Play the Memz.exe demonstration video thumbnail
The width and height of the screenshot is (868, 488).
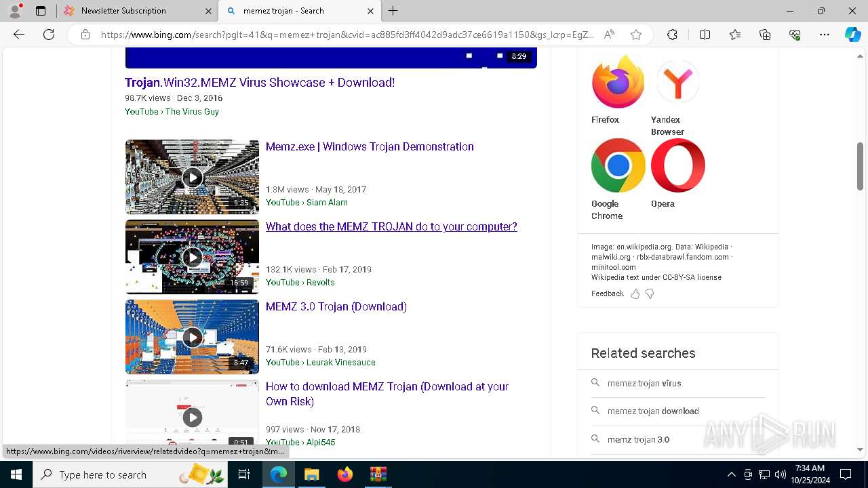coord(192,177)
